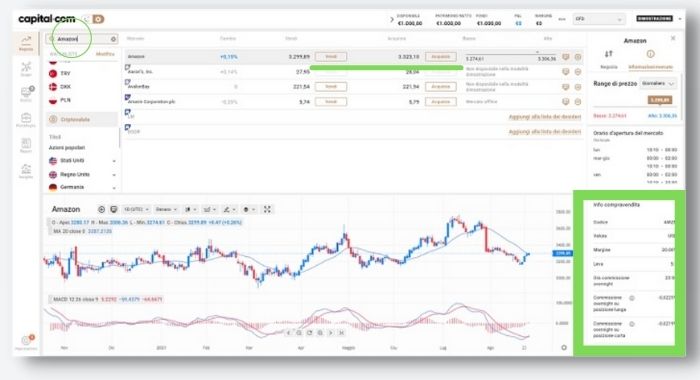
Task: Enter fullscreen chart mode
Action: point(267,209)
